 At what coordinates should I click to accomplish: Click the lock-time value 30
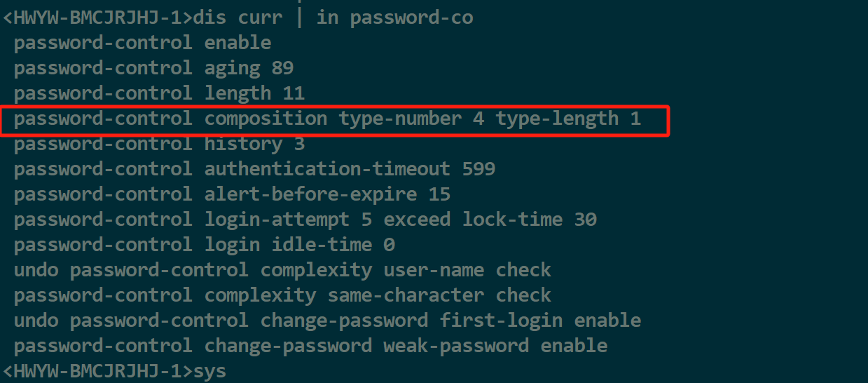pos(585,220)
